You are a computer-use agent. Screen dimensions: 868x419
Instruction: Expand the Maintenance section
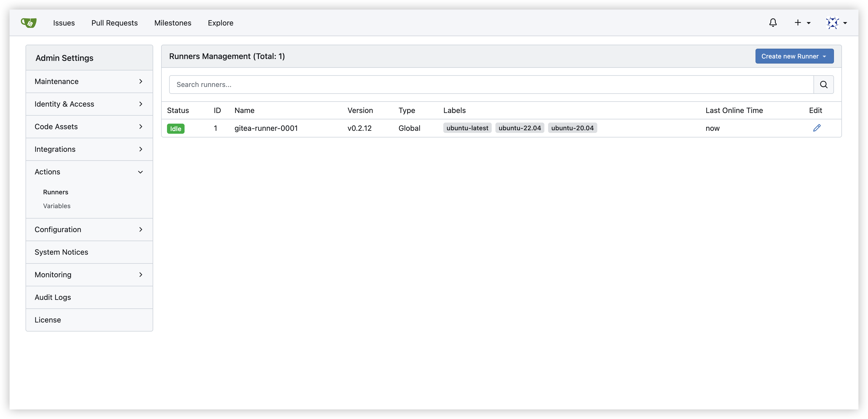coord(89,82)
